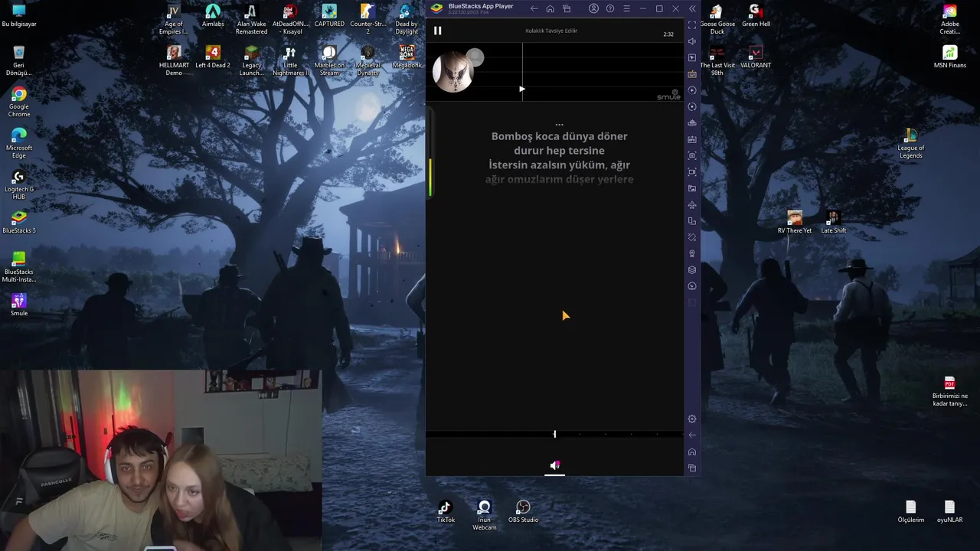Select BlueStacks Multi-Instance desktop icon
This screenshot has width=980, height=551.
[x=19, y=267]
